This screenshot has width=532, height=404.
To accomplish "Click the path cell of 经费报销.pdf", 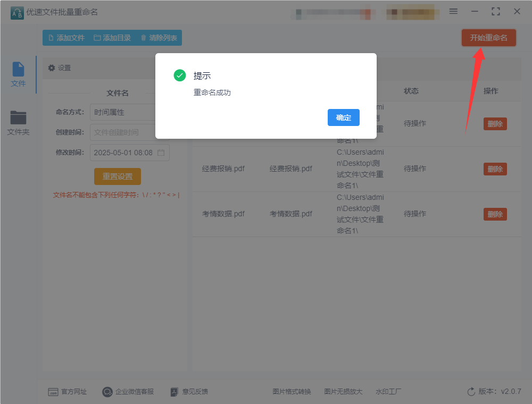I will [x=360, y=169].
